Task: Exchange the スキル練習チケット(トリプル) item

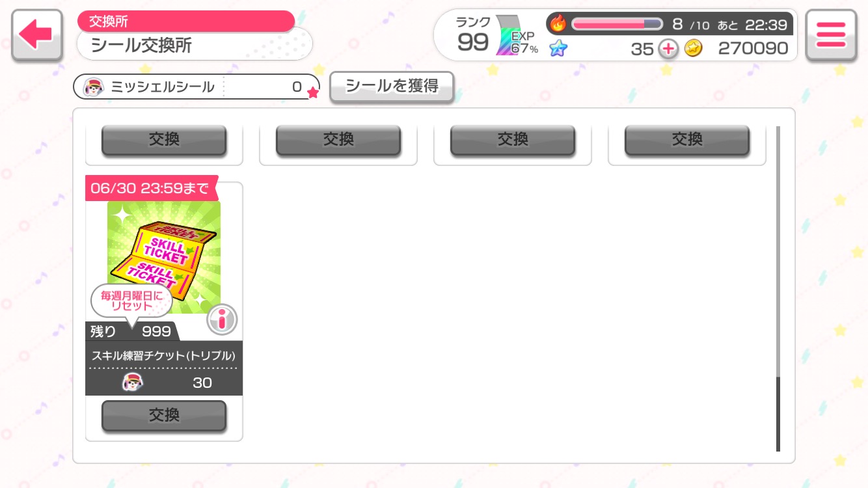Action: click(x=164, y=416)
